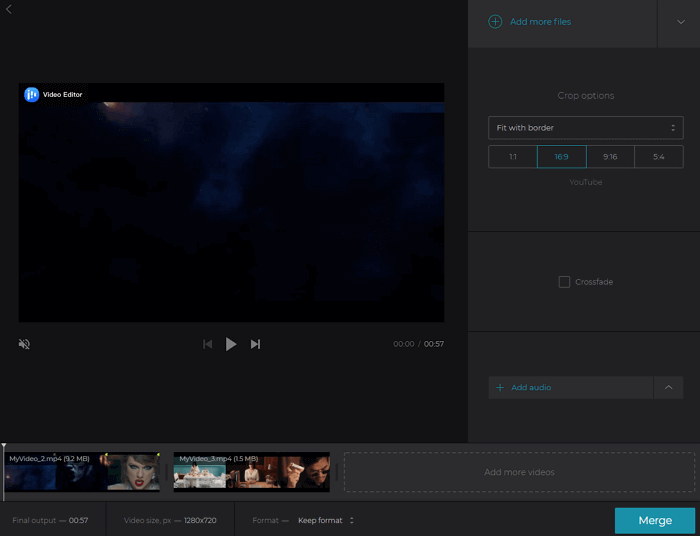This screenshot has width=700, height=536.
Task: Enable the Crossfade checkbox
Action: pos(564,282)
